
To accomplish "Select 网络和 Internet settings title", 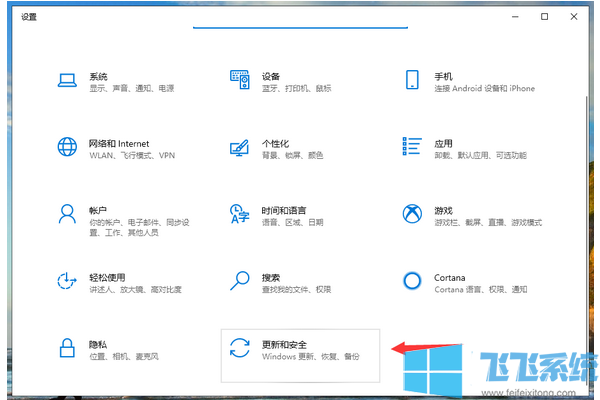I will (119, 144).
